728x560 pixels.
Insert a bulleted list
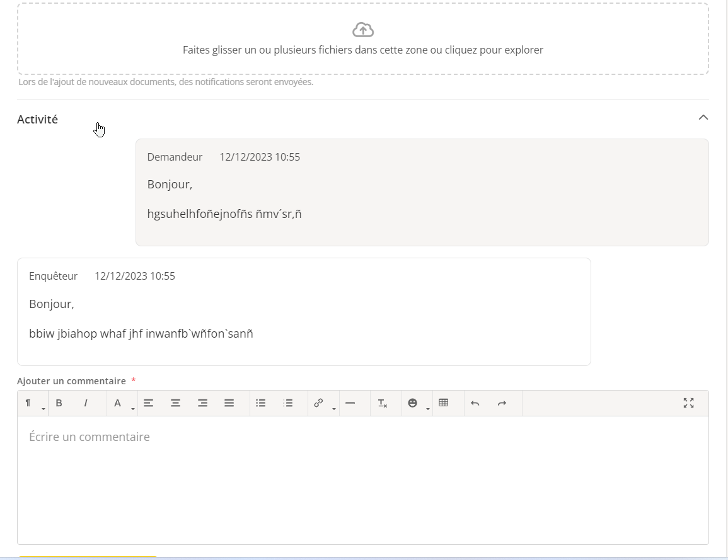click(261, 403)
